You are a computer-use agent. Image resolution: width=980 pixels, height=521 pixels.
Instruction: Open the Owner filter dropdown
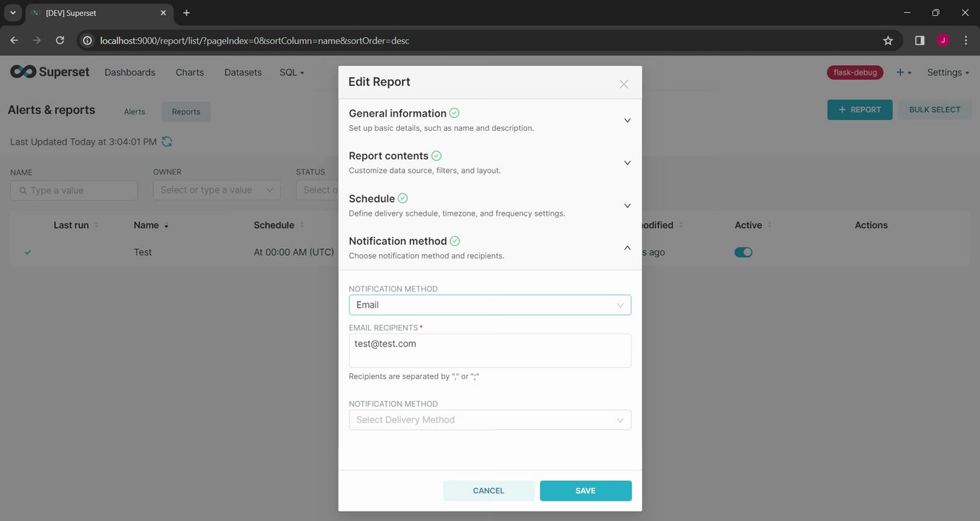click(217, 190)
